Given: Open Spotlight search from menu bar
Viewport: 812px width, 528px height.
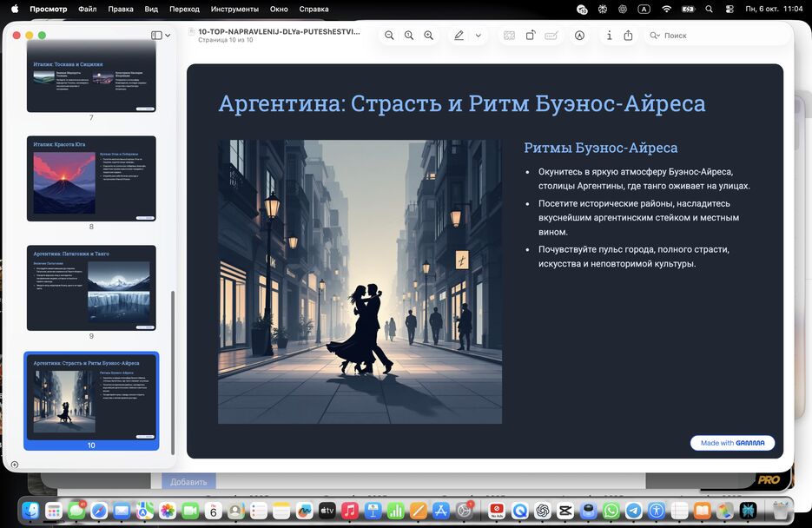Looking at the screenshot, I should pos(708,9).
